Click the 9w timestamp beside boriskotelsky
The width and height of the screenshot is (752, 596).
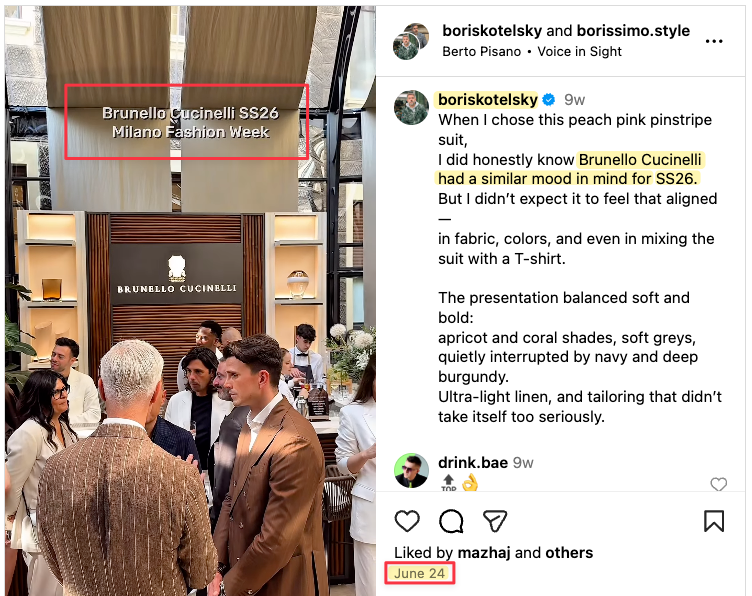click(x=574, y=100)
